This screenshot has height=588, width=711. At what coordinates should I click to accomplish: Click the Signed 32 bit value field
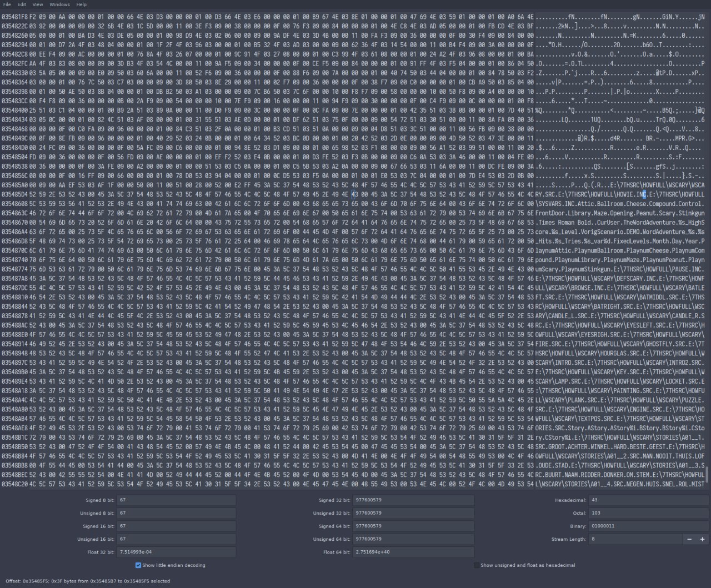tap(413, 500)
